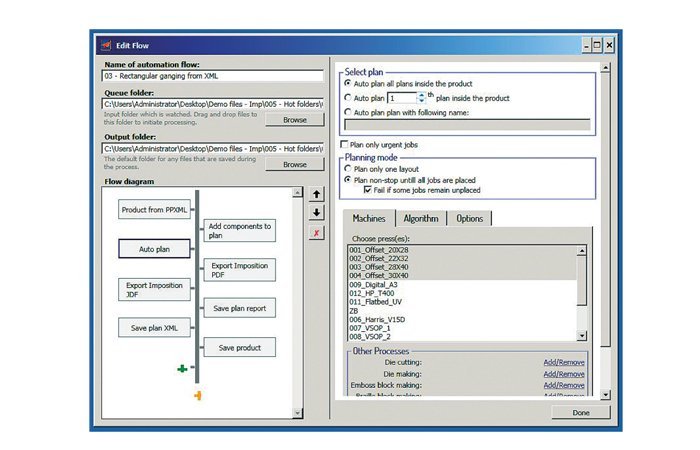This screenshot has height=450, width=700.
Task: Click Add/Remove link for Die cutting
Action: (564, 362)
